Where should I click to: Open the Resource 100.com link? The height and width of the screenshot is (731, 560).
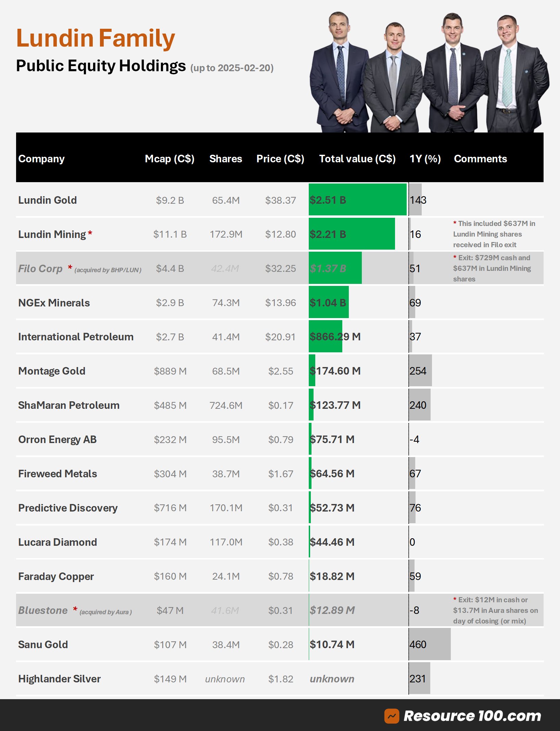click(x=472, y=716)
